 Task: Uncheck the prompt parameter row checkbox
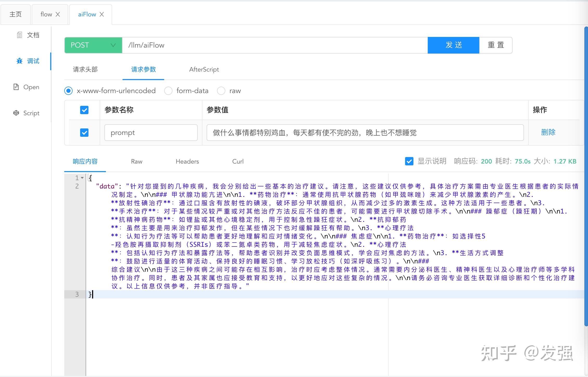pyautogui.click(x=84, y=133)
